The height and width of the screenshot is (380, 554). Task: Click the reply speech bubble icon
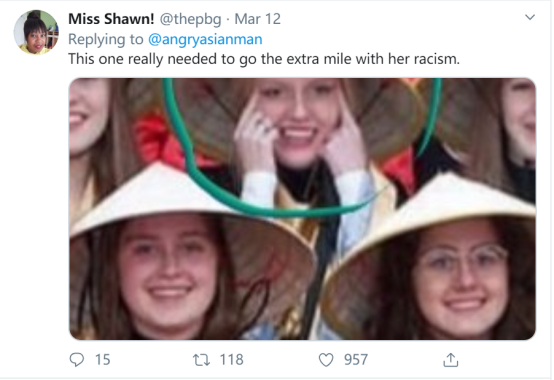click(77, 360)
